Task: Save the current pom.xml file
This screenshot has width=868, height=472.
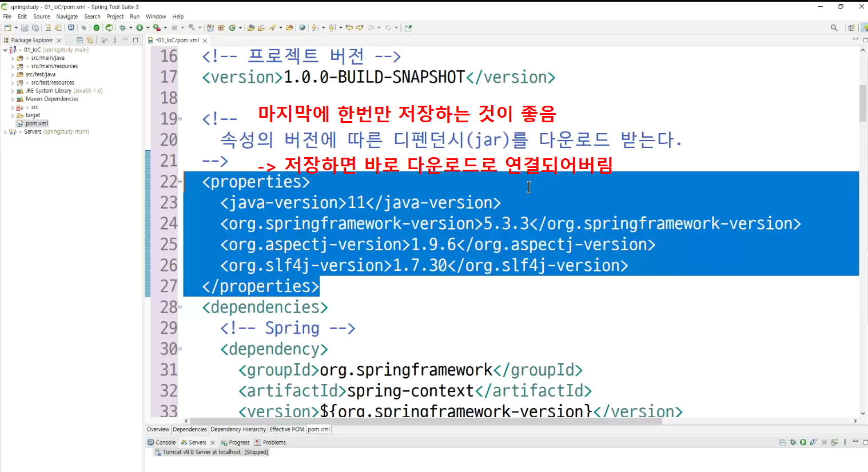Action: pyautogui.click(x=25, y=27)
